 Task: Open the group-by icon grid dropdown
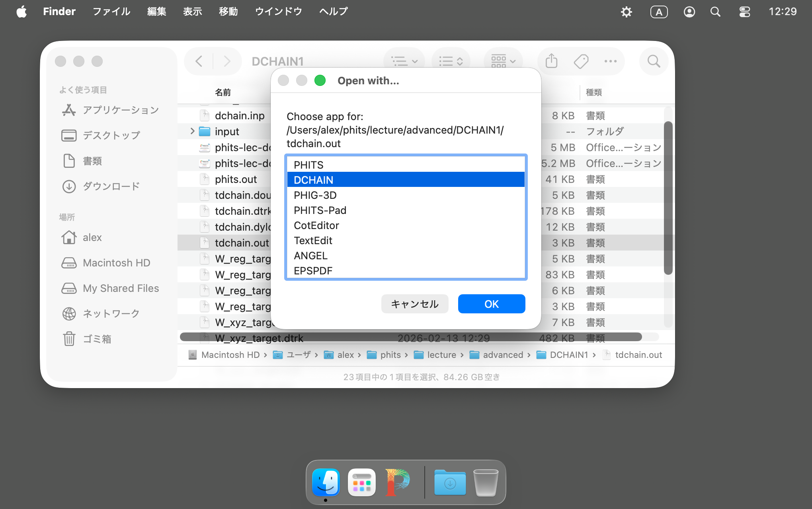pos(503,61)
